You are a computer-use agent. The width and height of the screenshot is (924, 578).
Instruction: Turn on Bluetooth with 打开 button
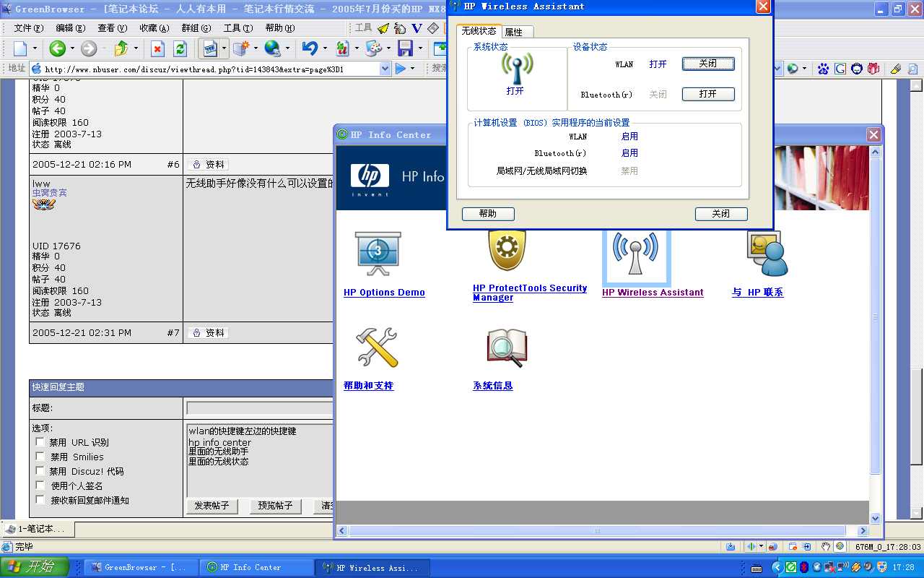click(708, 94)
